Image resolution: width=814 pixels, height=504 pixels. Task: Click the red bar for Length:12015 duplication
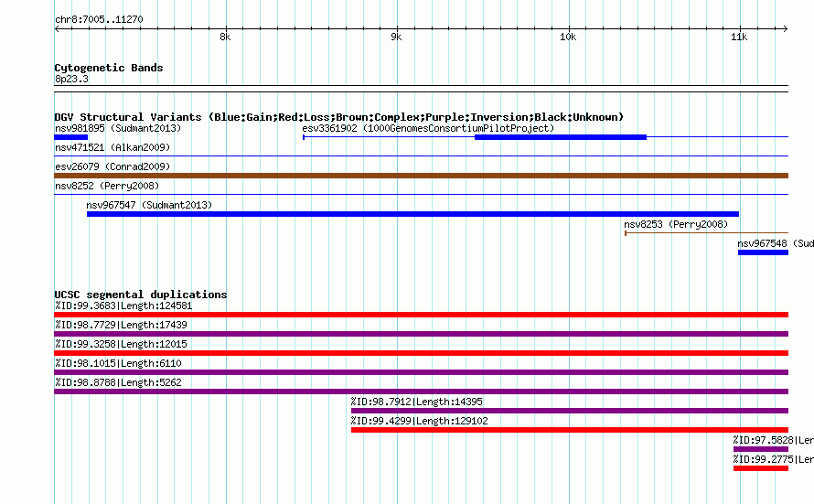coord(421,353)
